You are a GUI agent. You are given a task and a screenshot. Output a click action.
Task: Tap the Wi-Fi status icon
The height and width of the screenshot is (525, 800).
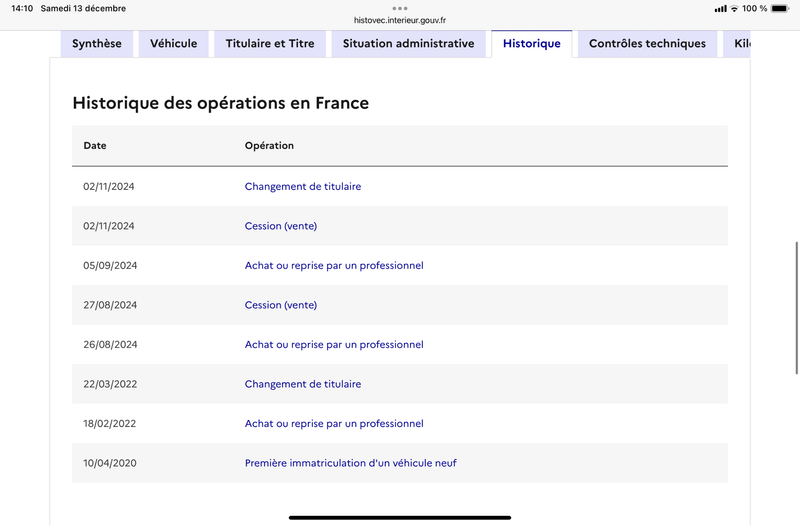click(734, 9)
